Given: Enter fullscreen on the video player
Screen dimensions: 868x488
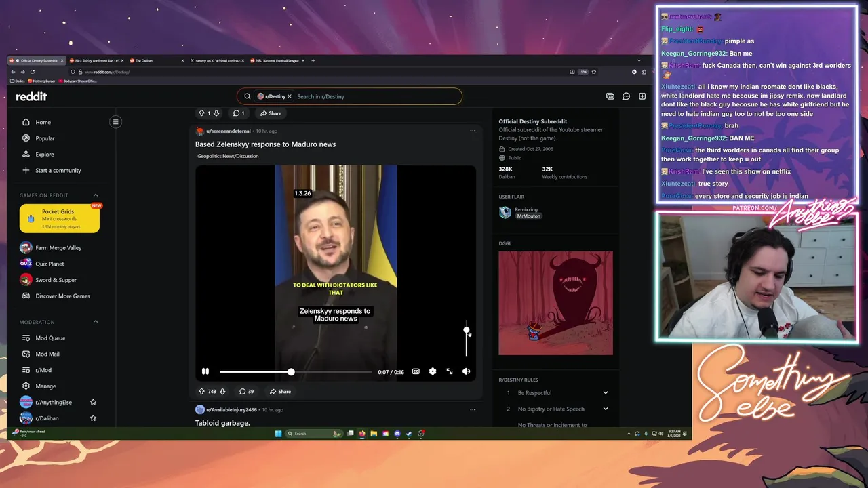Looking at the screenshot, I should coord(450,371).
